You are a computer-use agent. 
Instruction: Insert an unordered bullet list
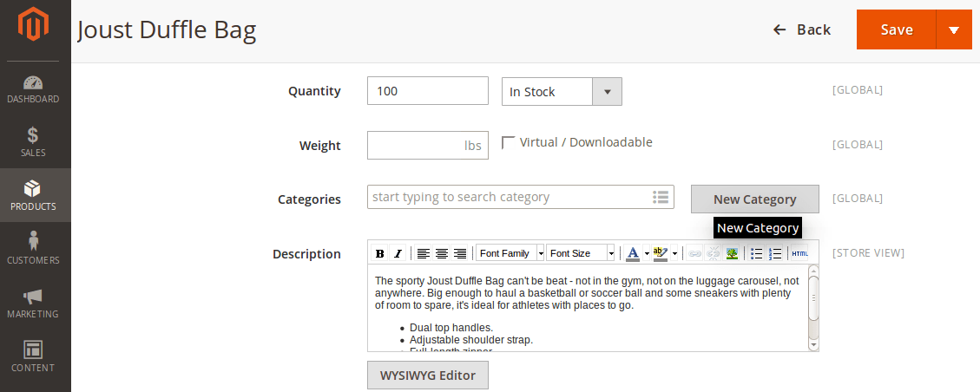[x=757, y=253]
